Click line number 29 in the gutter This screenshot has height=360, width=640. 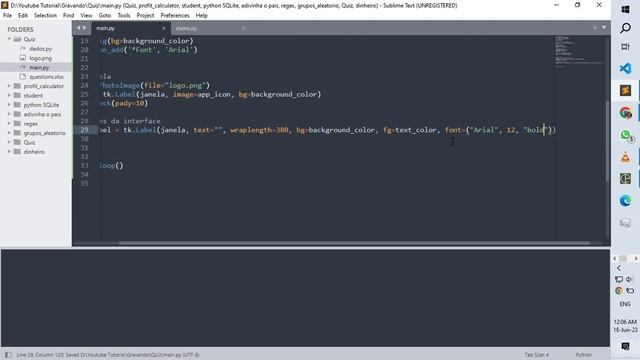[84, 130]
